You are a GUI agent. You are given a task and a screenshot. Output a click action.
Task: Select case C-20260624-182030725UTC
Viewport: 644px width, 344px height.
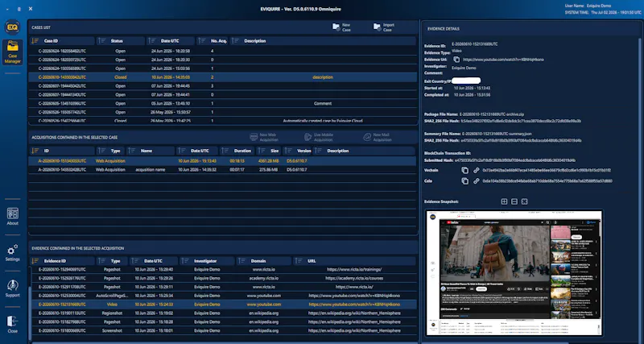coord(223,60)
